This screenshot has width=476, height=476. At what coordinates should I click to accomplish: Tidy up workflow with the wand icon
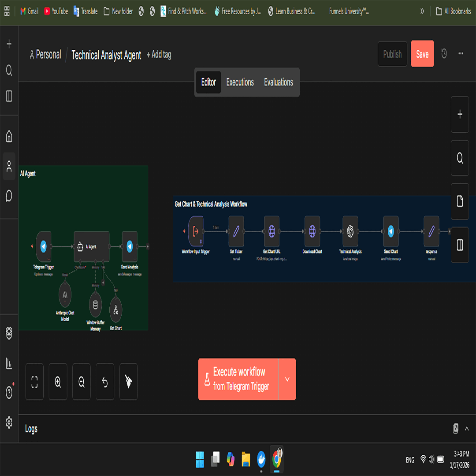pos(128,382)
